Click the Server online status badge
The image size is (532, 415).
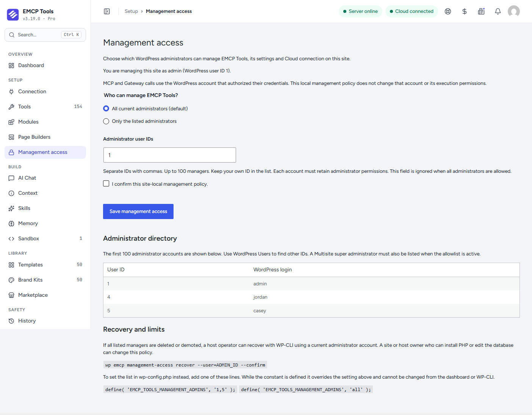(360, 11)
